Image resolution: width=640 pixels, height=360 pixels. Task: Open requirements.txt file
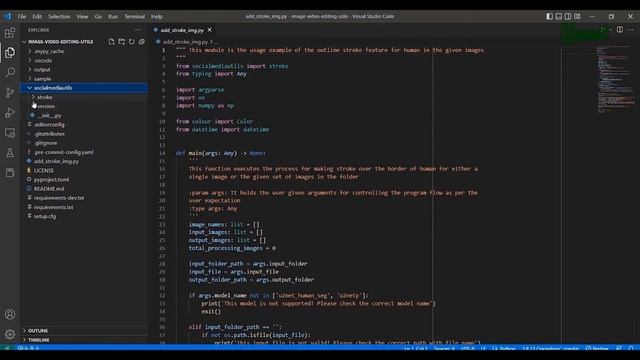84,207
